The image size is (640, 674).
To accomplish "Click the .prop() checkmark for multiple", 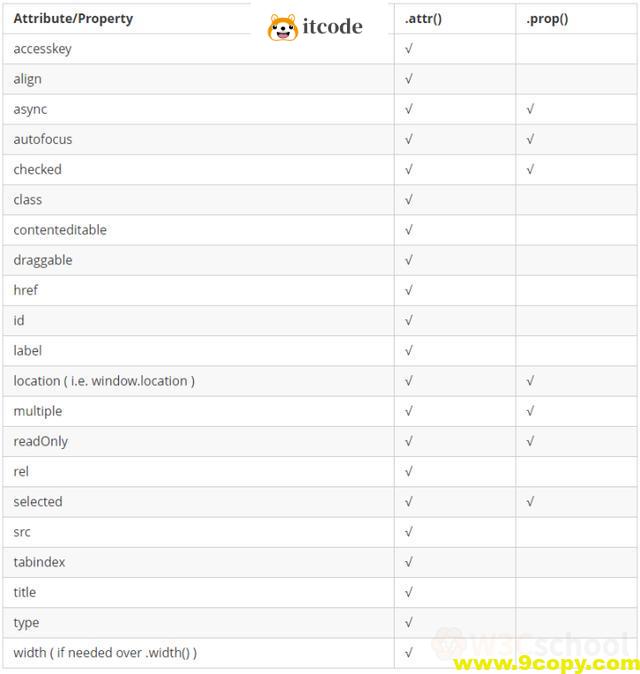I will coord(530,411).
